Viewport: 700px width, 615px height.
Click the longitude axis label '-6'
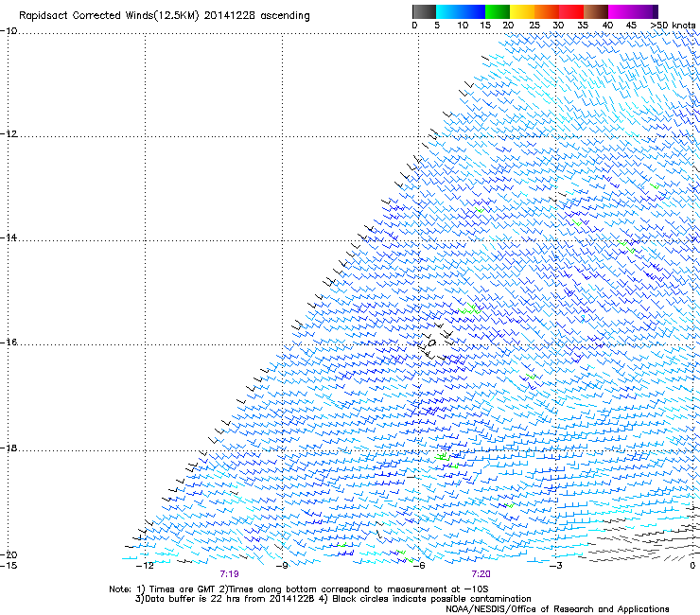pos(418,566)
